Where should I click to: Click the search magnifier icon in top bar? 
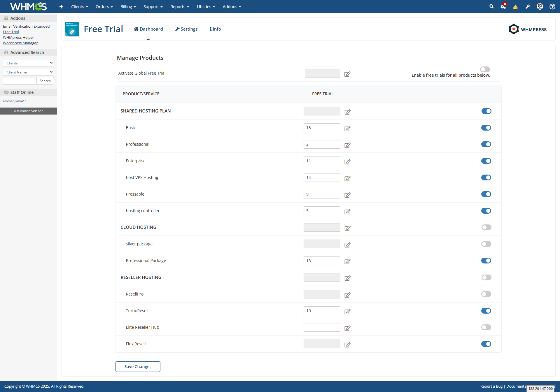pos(491,6)
